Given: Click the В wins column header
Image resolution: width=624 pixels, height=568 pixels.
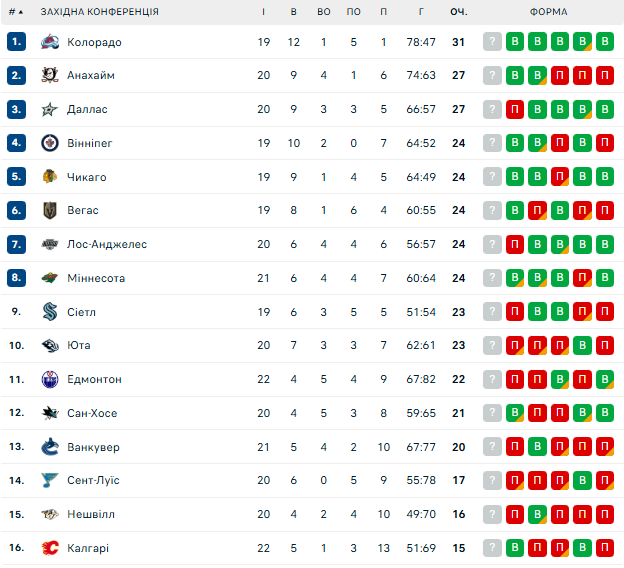Looking at the screenshot, I should (x=293, y=12).
